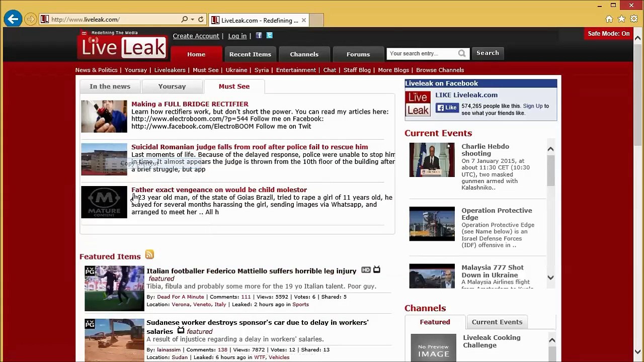
Task: Click the Create Account link
Action: pyautogui.click(x=196, y=36)
